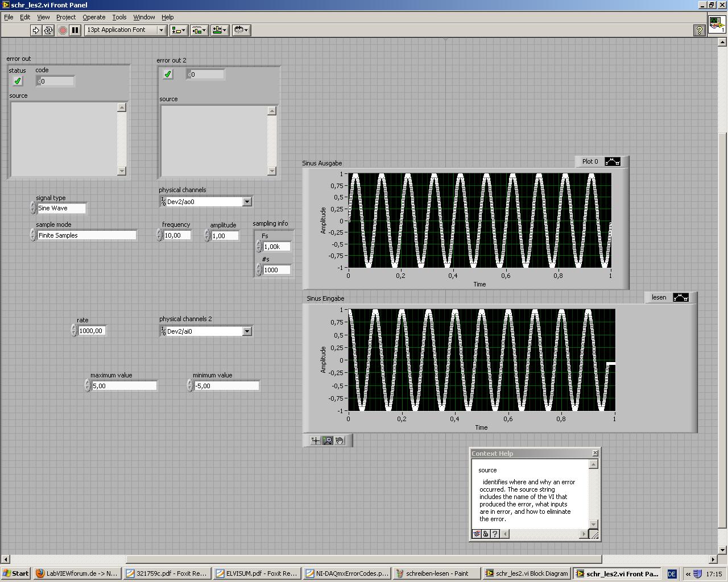Select the graph zoom tool

pyautogui.click(x=328, y=440)
